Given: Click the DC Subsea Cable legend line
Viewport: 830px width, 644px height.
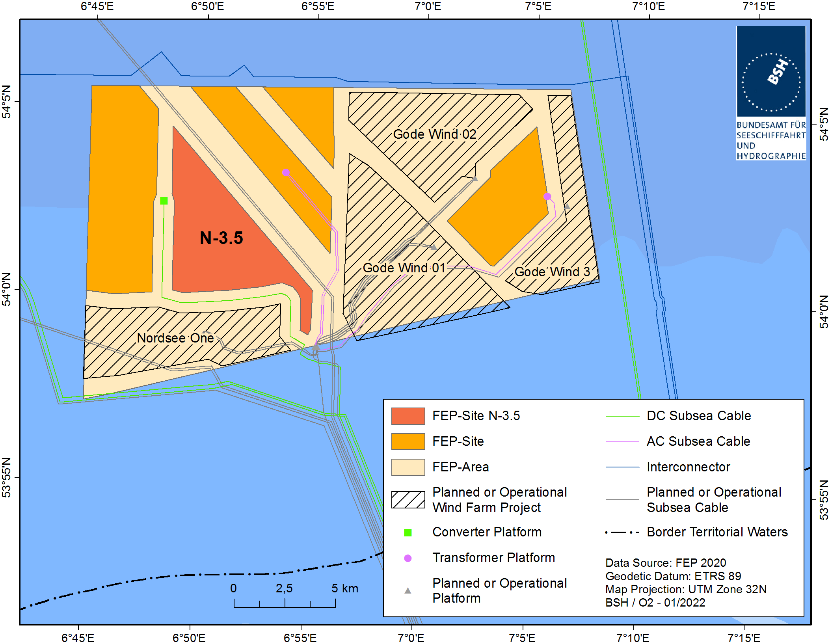Looking at the screenshot, I should point(622,416).
